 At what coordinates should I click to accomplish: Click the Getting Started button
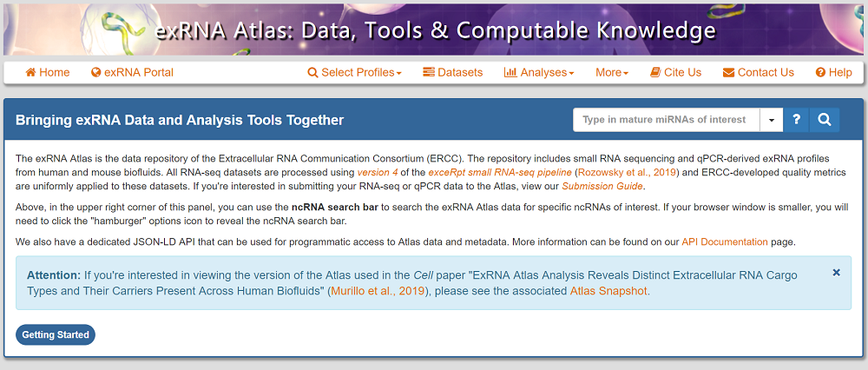(x=56, y=334)
